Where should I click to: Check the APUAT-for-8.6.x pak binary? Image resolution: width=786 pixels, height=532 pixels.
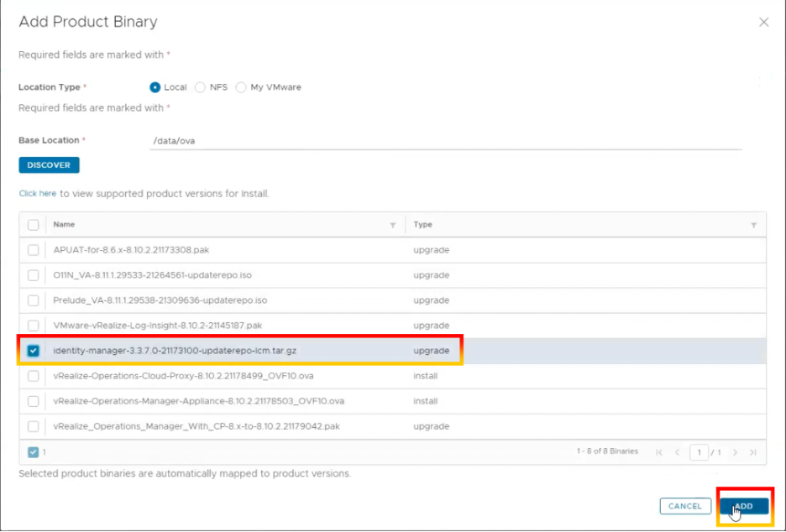34,250
